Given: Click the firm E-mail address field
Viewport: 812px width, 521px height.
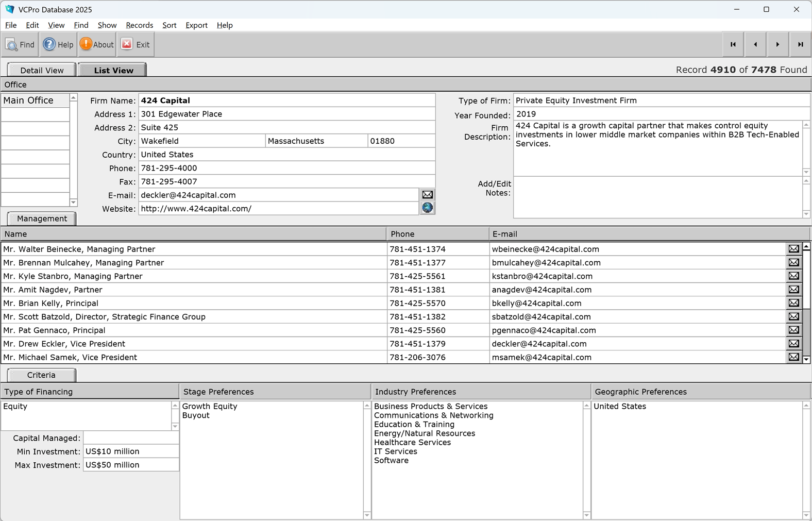Looking at the screenshot, I should [x=279, y=195].
